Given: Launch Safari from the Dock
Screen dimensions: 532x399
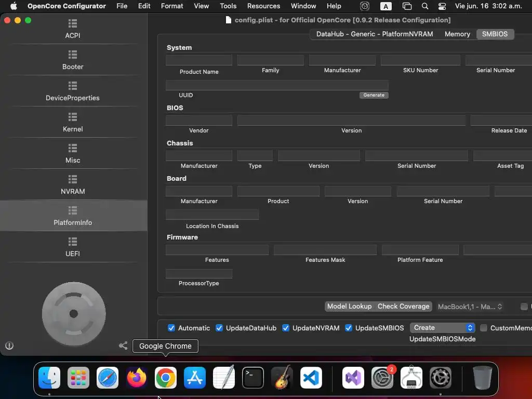Looking at the screenshot, I should (x=108, y=378).
